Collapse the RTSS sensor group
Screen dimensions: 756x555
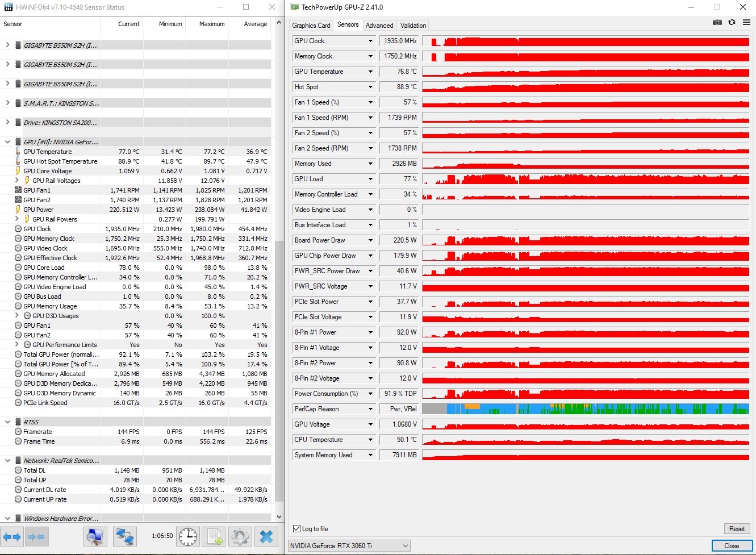(7, 422)
